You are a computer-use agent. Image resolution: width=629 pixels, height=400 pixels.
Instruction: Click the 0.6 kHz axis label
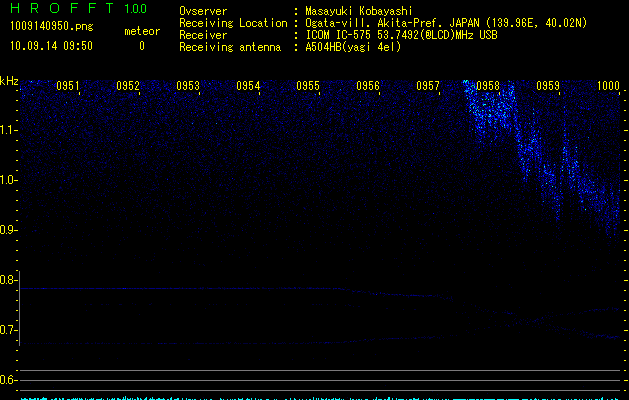click(7, 380)
